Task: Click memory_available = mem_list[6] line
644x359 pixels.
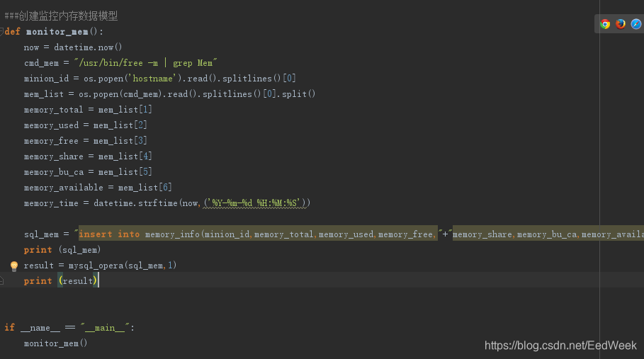Action: point(98,188)
